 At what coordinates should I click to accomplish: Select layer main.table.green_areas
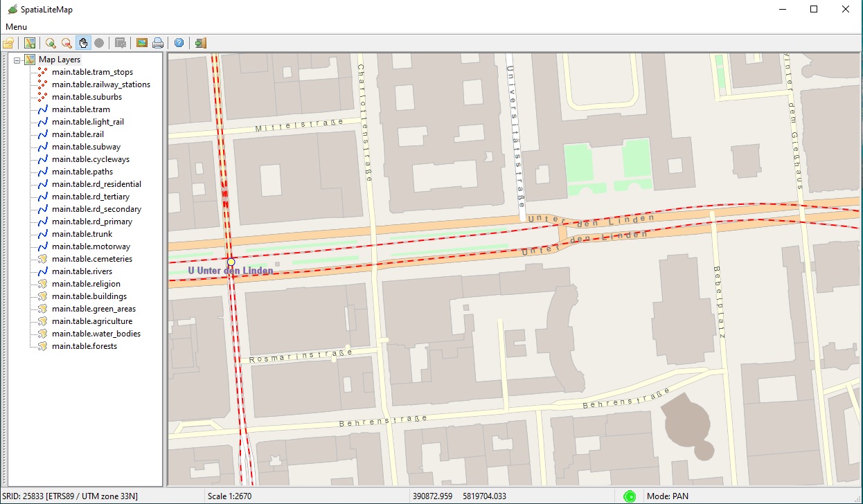(x=94, y=309)
